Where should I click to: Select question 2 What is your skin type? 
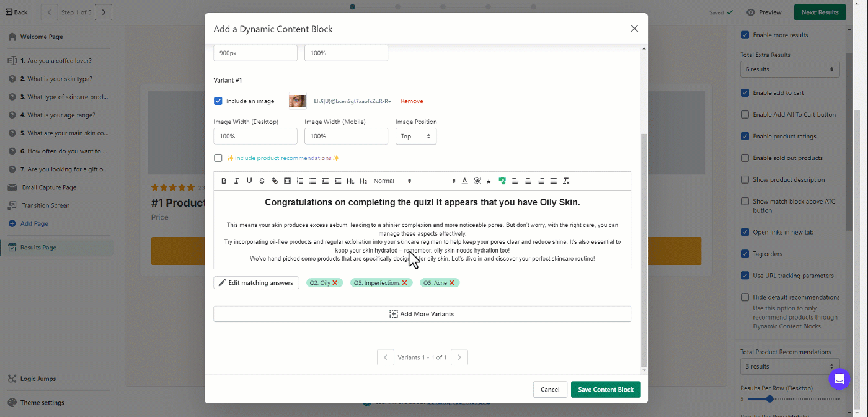point(57,79)
